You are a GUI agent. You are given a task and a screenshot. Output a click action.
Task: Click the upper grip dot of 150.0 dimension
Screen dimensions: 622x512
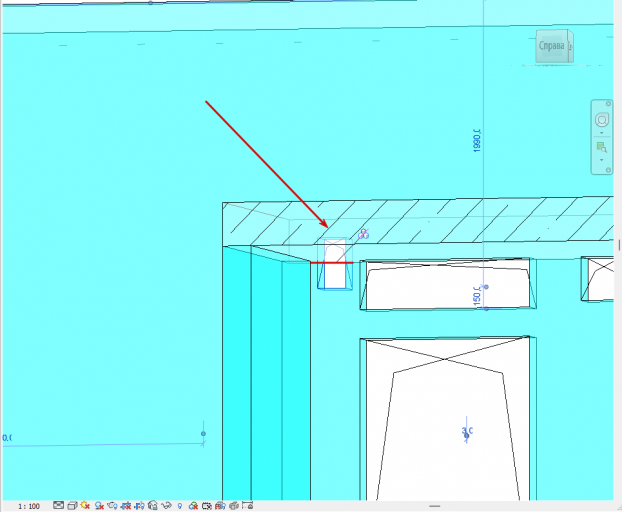tap(486, 287)
